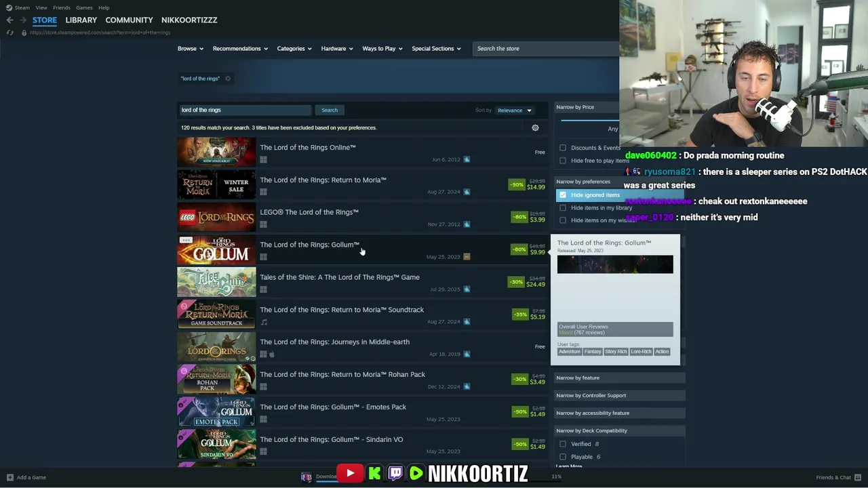Toggle Discounts & Events checkbox

[563, 148]
